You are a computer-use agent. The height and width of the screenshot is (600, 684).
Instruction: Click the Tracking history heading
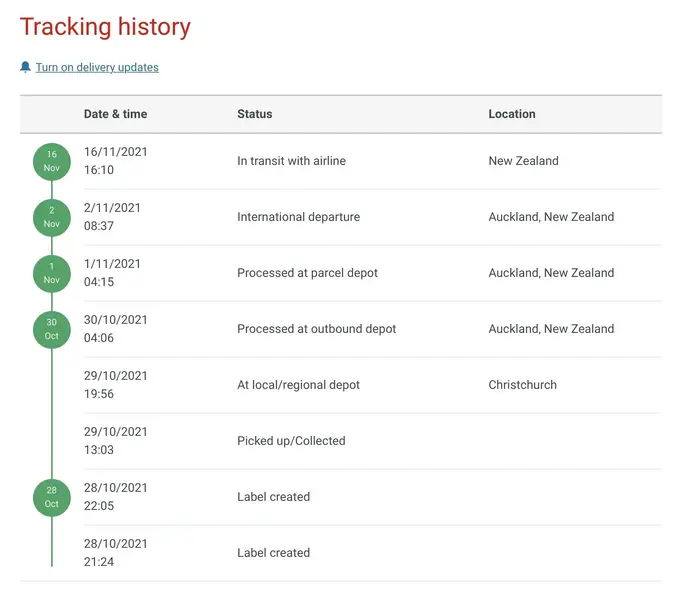105,27
